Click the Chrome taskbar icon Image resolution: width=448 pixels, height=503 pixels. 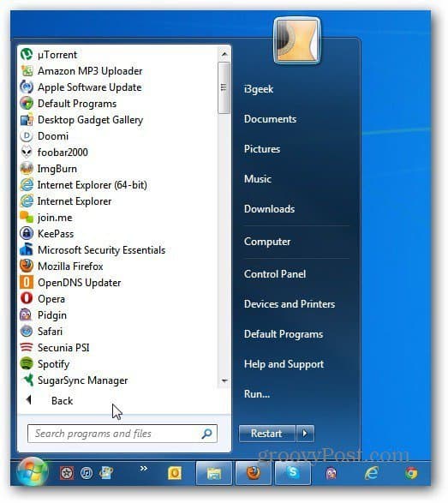click(x=411, y=473)
